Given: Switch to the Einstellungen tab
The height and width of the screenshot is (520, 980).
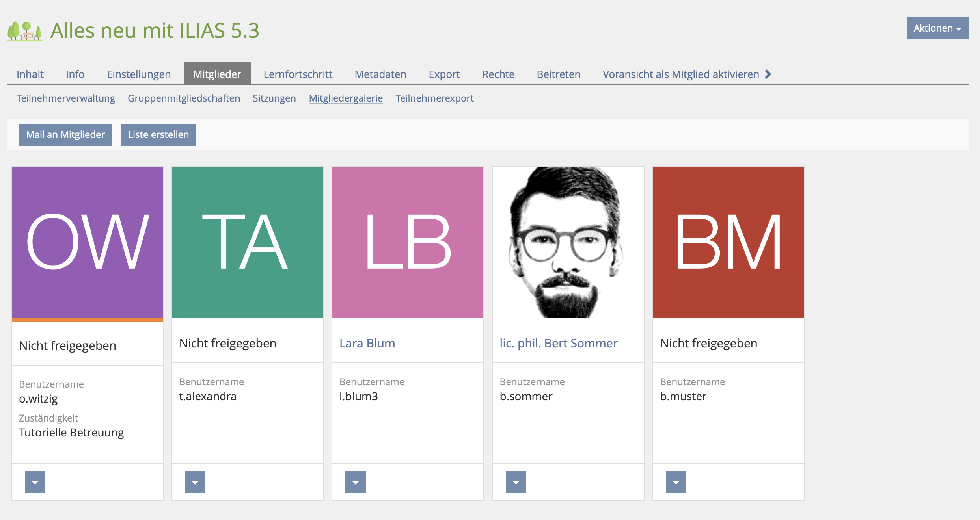Looking at the screenshot, I should coord(139,74).
